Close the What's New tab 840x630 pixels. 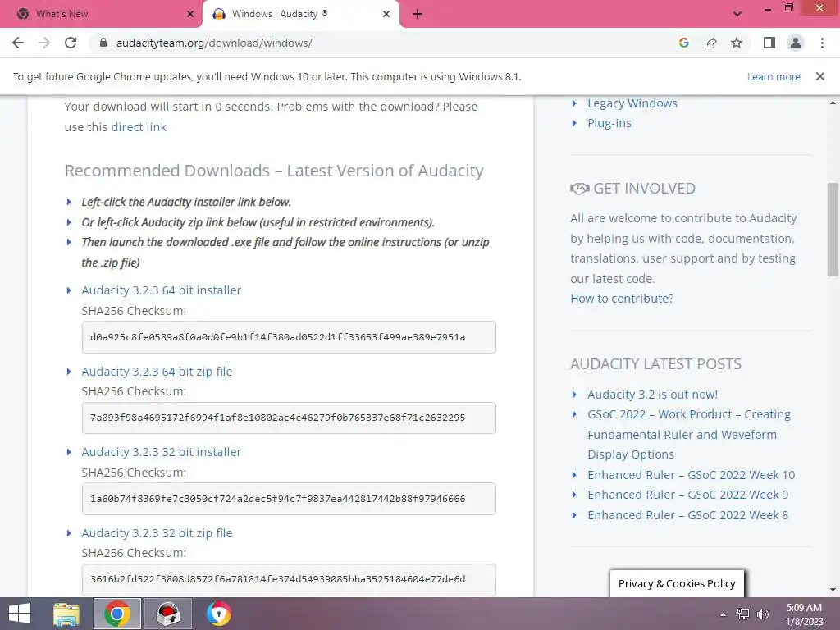(x=190, y=14)
